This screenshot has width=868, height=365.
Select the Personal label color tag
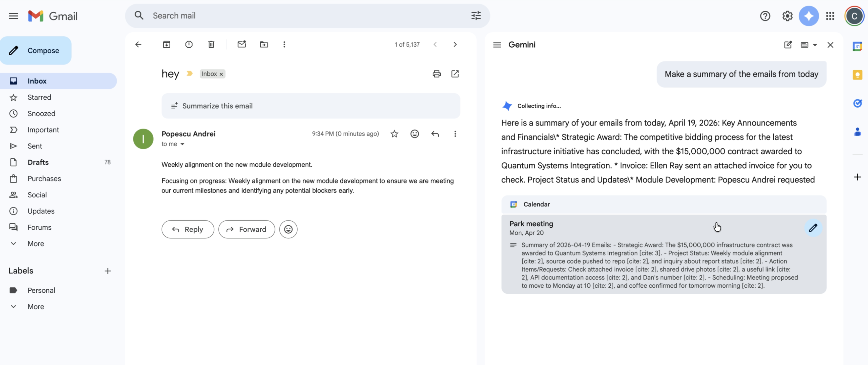pyautogui.click(x=13, y=290)
